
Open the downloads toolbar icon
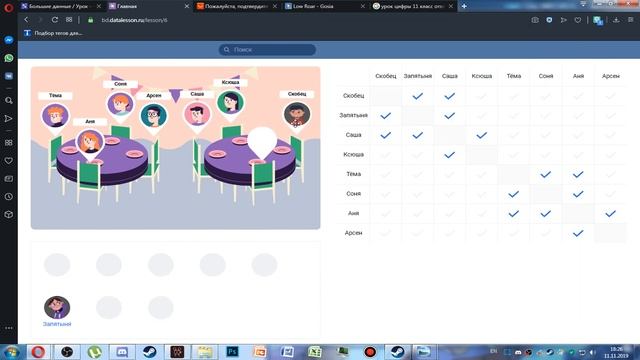click(x=616, y=20)
